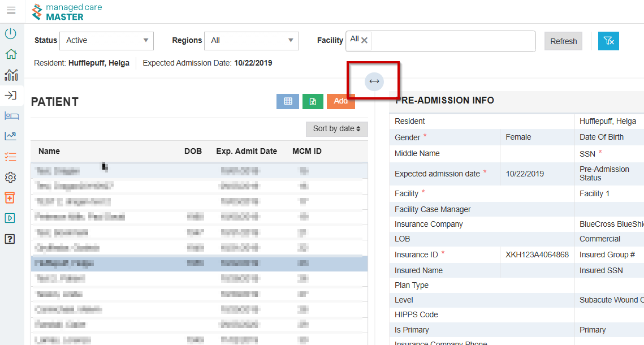Click the Plan Type label
Image resolution: width=644 pixels, height=345 pixels.
click(x=412, y=285)
